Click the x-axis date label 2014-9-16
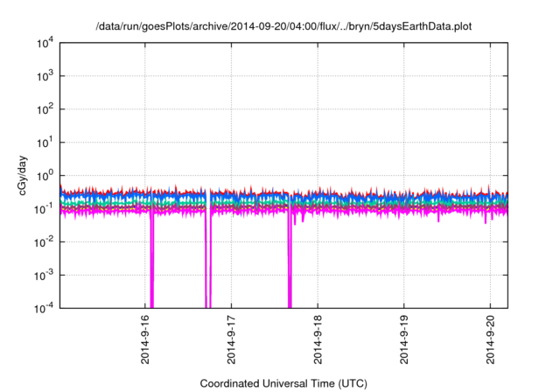Image resolution: width=560 pixels, height=392 pixels. [145, 339]
